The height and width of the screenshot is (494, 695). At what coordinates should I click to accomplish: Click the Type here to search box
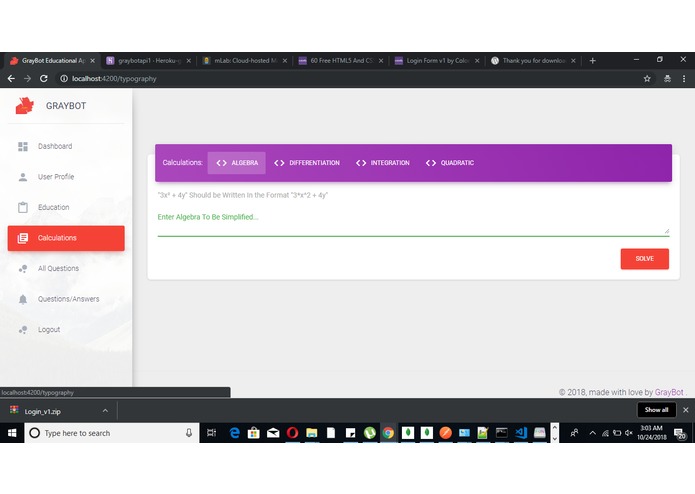111,433
